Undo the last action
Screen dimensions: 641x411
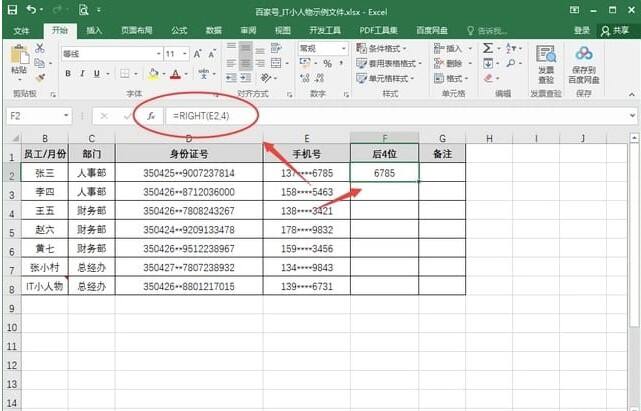(x=31, y=9)
